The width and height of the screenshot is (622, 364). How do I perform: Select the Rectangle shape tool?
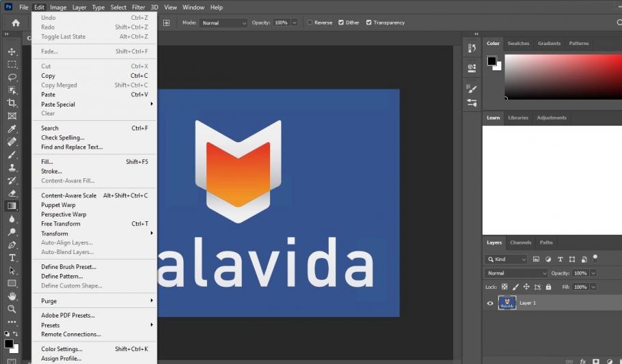coord(12,283)
